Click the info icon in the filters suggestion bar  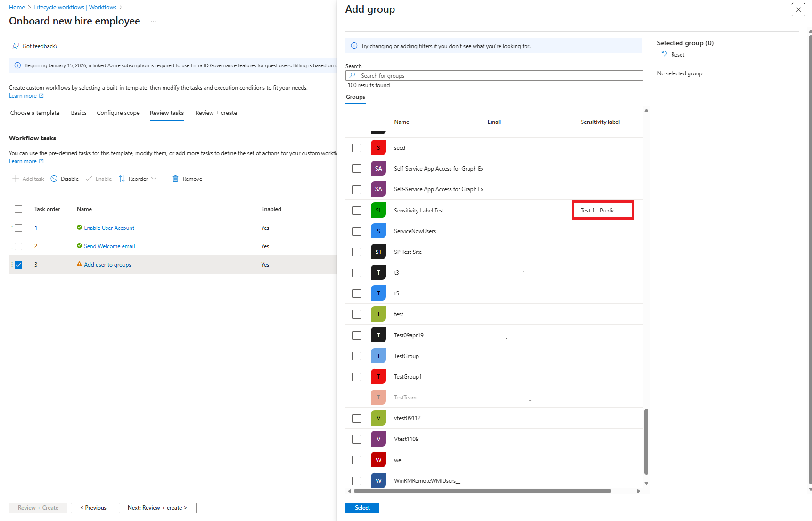click(353, 45)
